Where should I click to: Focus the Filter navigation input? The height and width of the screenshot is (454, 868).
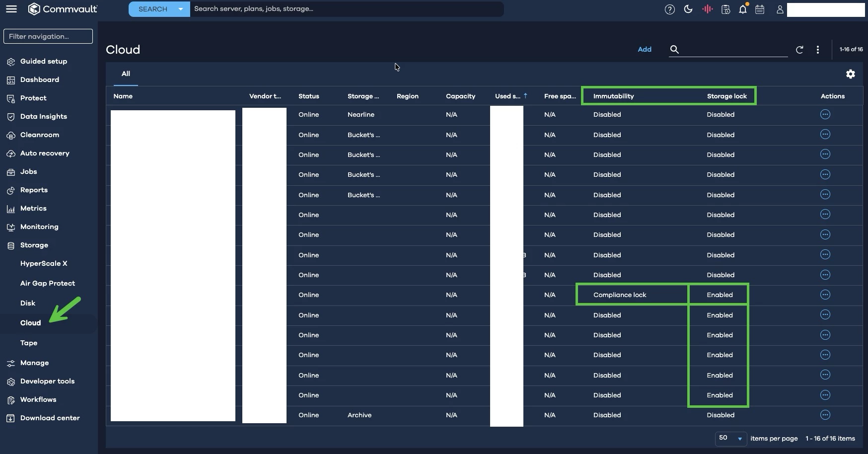pyautogui.click(x=48, y=36)
